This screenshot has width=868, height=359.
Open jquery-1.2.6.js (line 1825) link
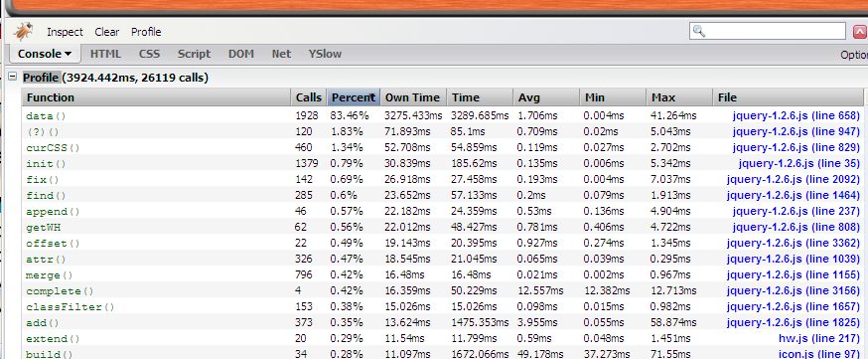click(794, 322)
